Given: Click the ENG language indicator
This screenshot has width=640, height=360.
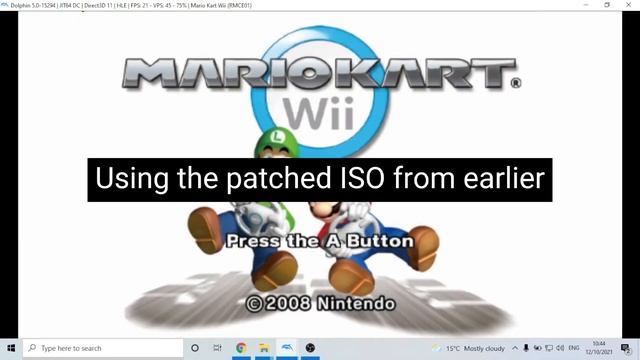Looking at the screenshot, I should click(x=574, y=348).
